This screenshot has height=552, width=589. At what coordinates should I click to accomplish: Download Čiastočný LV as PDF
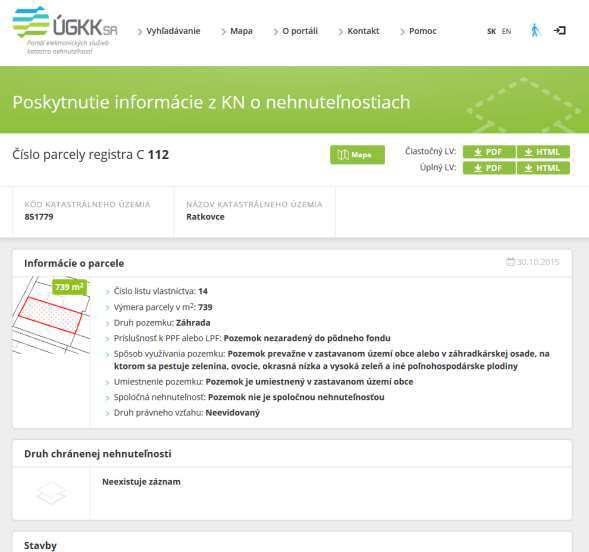pos(489,152)
